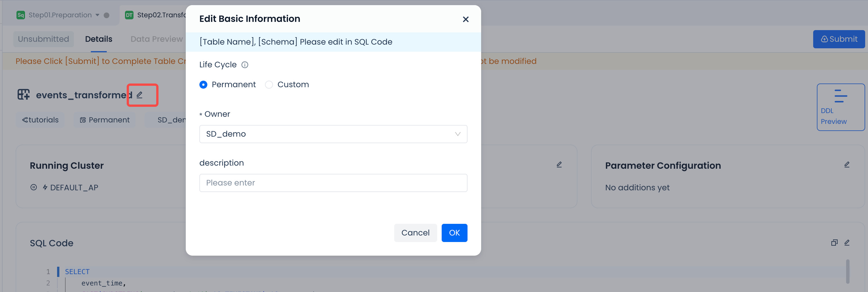This screenshot has width=868, height=292.
Task: Open the Step01.Preparation tab dropdown arrow
Action: point(97,15)
